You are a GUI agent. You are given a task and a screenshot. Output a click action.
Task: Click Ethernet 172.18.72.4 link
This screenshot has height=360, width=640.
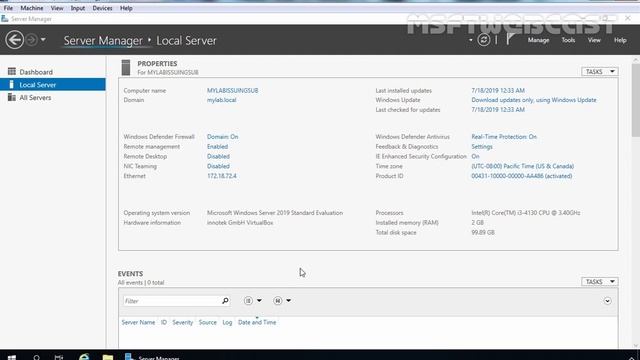(222, 176)
